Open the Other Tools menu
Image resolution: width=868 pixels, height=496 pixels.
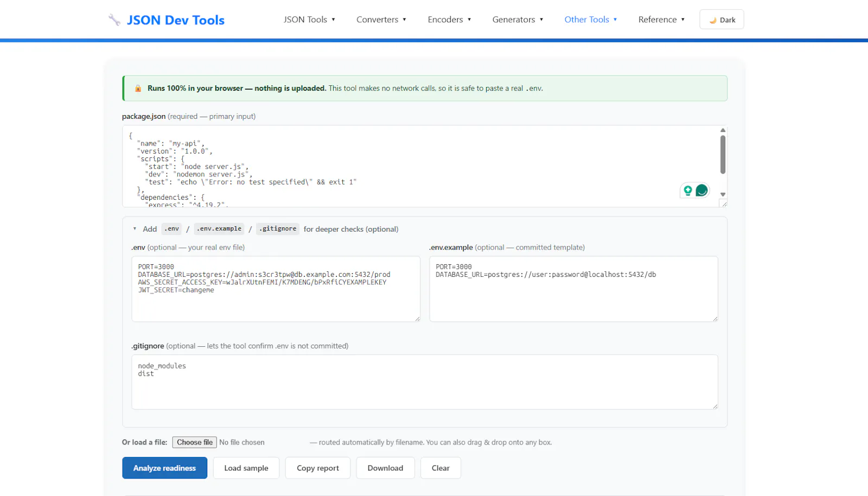coord(591,20)
